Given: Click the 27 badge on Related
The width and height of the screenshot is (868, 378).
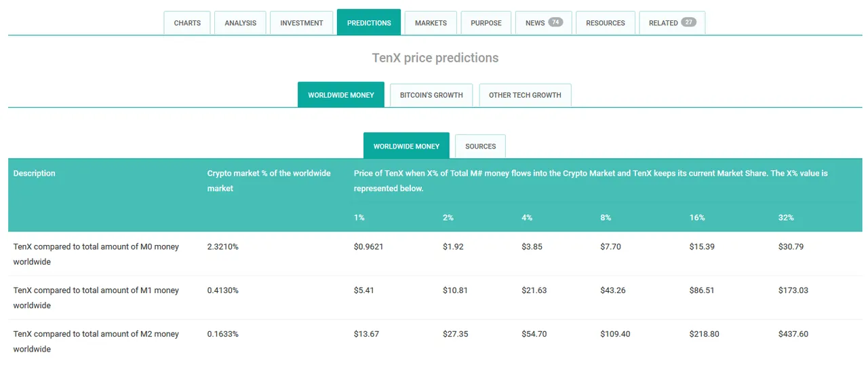Looking at the screenshot, I should [x=688, y=22].
